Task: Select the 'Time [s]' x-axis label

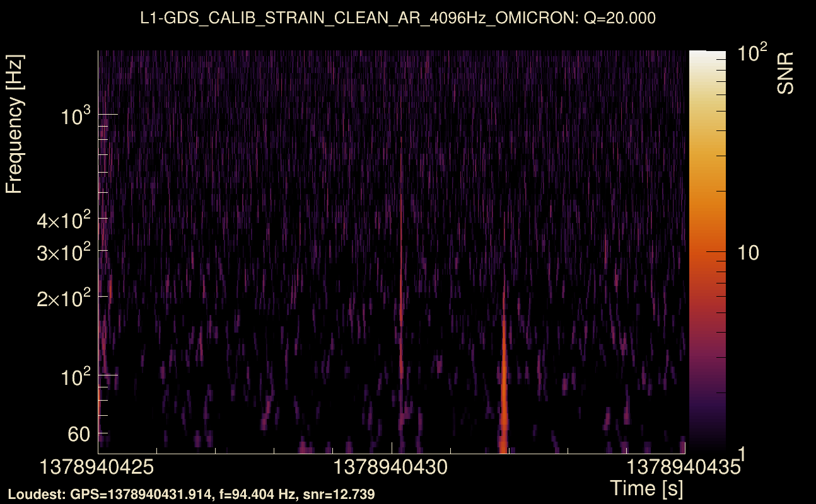Action: (x=646, y=488)
